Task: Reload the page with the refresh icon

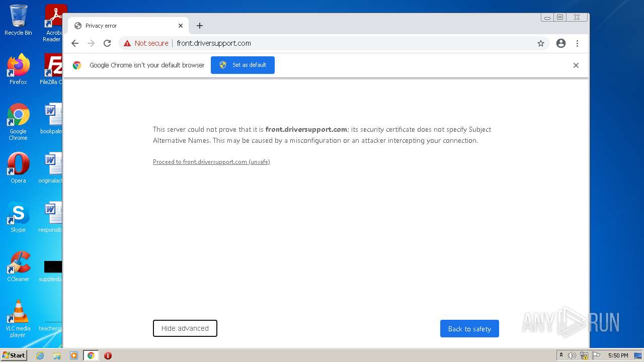Action: [107, 43]
